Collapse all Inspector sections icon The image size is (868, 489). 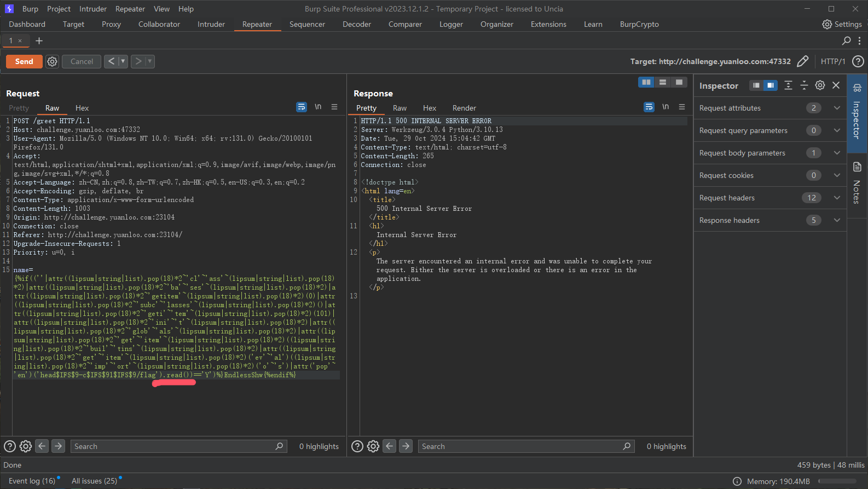click(804, 85)
